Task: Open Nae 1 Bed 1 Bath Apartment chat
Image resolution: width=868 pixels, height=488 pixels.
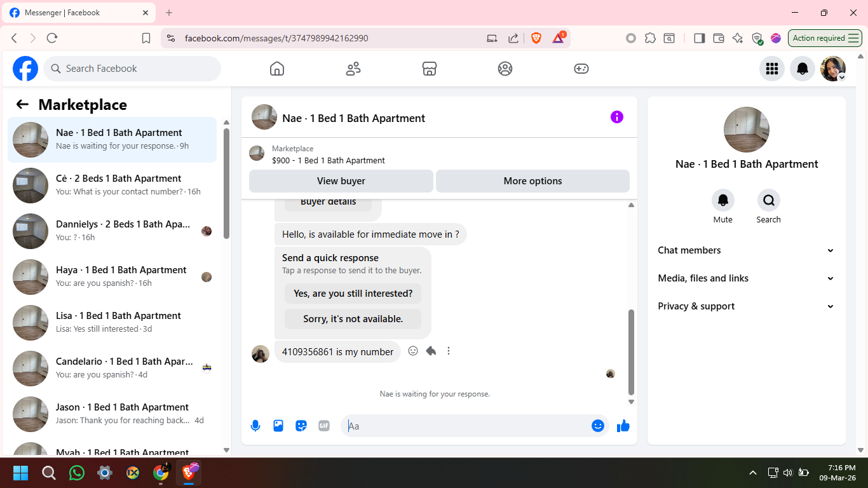Action: (112, 140)
